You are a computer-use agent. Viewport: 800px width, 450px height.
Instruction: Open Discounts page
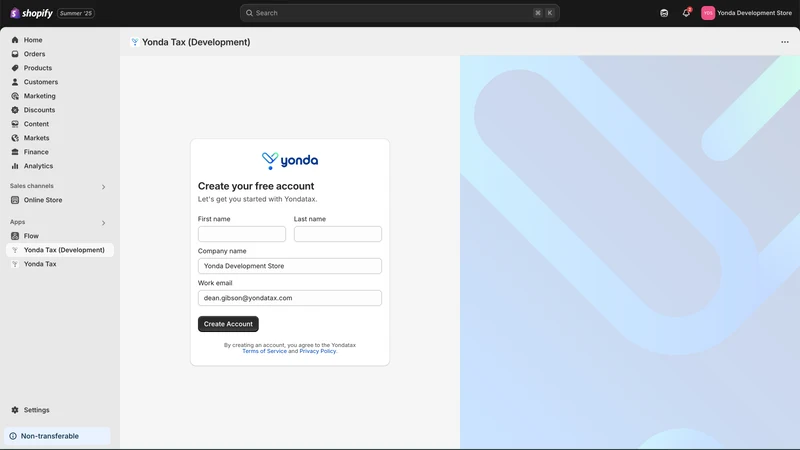coord(60,110)
